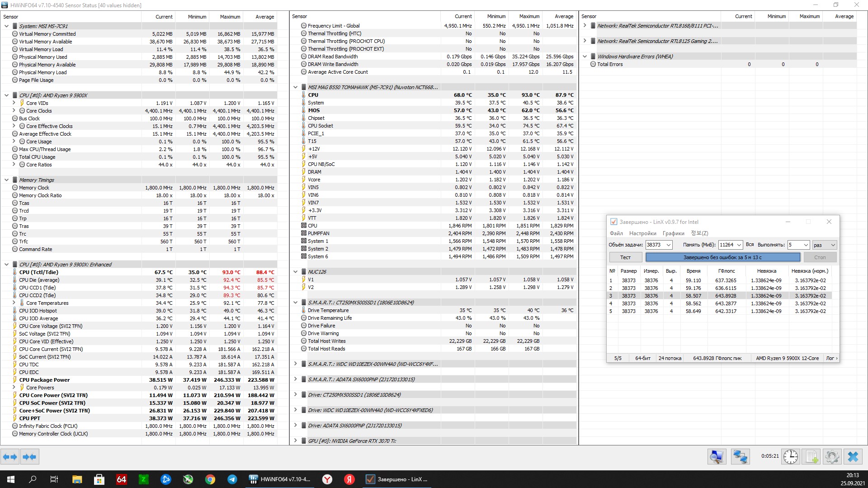Open the Настройки menu in LinX
This screenshot has height=488, width=868.
coord(643,233)
